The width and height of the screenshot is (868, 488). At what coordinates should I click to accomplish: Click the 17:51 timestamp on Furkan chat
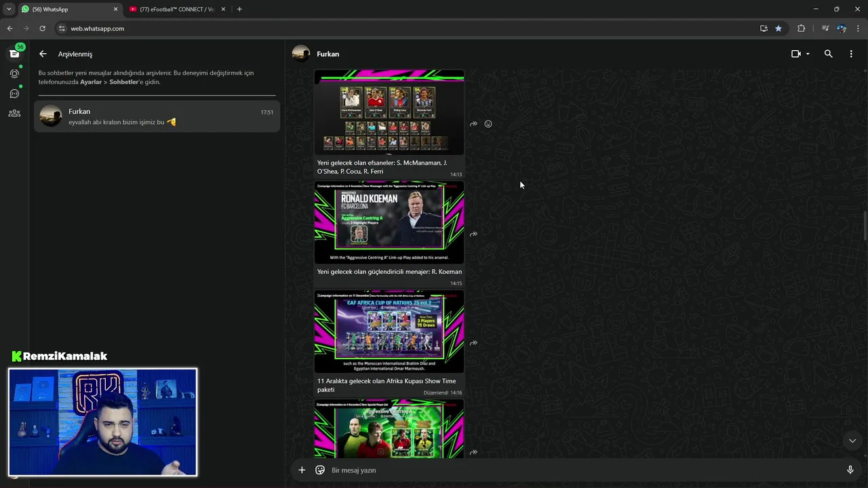click(267, 113)
